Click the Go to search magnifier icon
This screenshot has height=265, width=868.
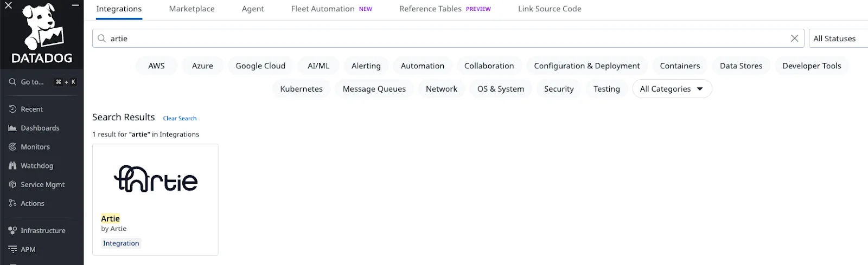tap(12, 82)
